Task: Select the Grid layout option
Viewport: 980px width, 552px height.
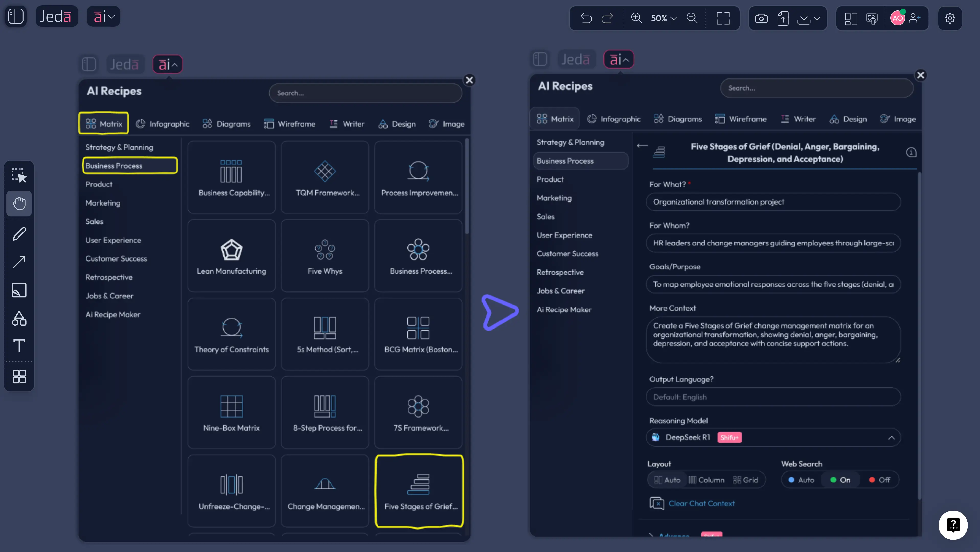Action: pyautogui.click(x=746, y=480)
